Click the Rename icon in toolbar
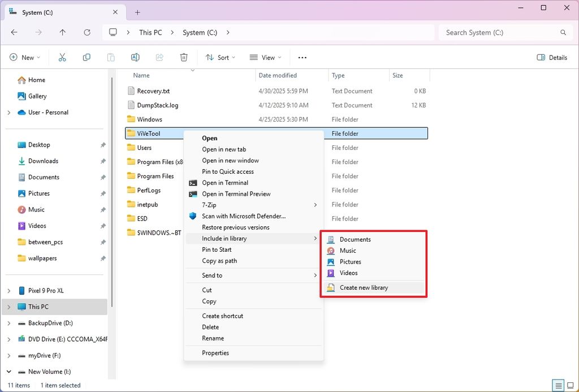The image size is (579, 392). 135,57
